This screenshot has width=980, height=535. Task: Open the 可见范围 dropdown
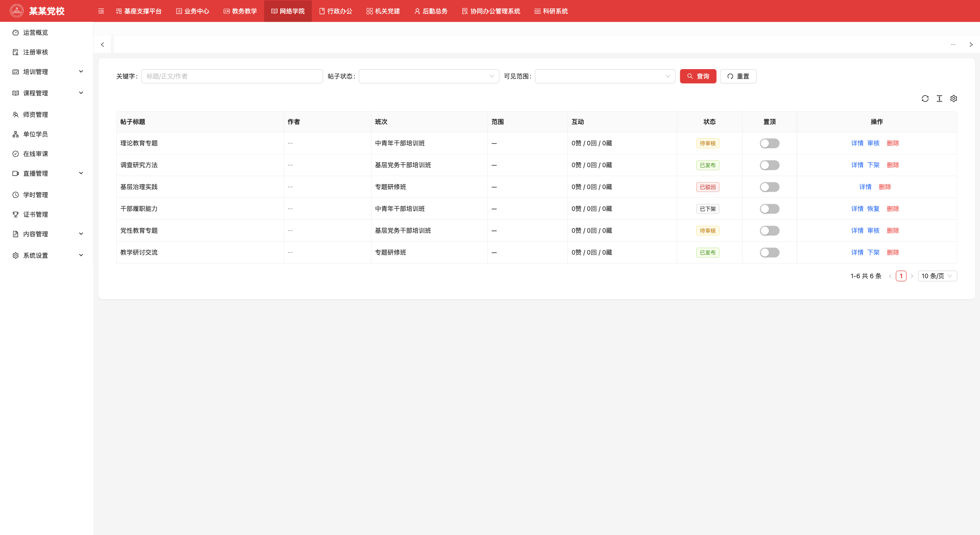click(x=605, y=76)
